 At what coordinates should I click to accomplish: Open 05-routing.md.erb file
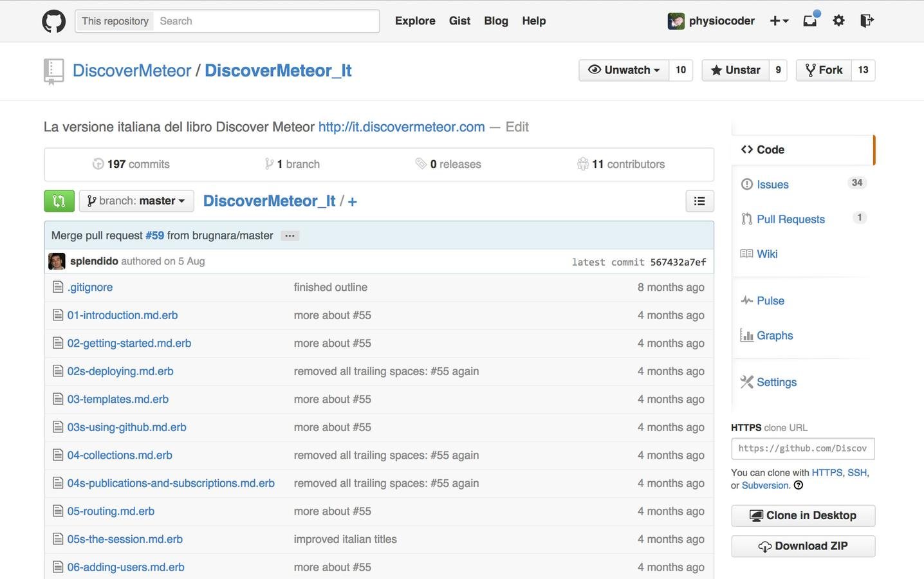[x=111, y=511]
